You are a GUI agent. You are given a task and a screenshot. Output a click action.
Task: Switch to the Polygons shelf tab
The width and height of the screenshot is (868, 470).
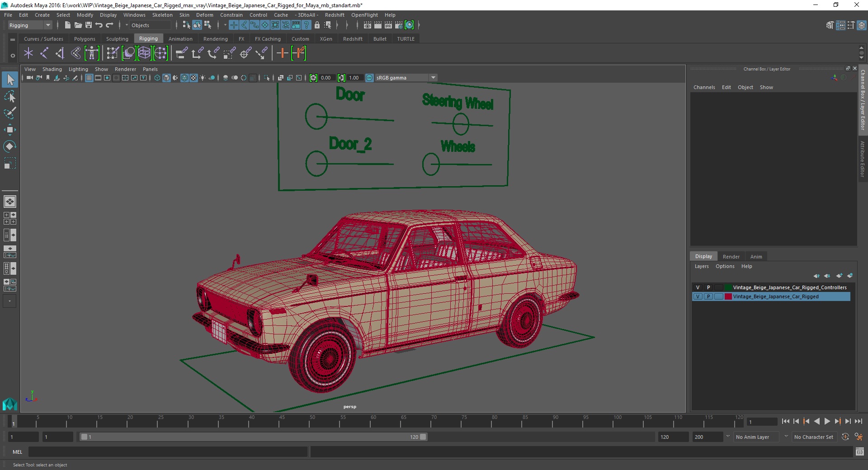pos(85,39)
